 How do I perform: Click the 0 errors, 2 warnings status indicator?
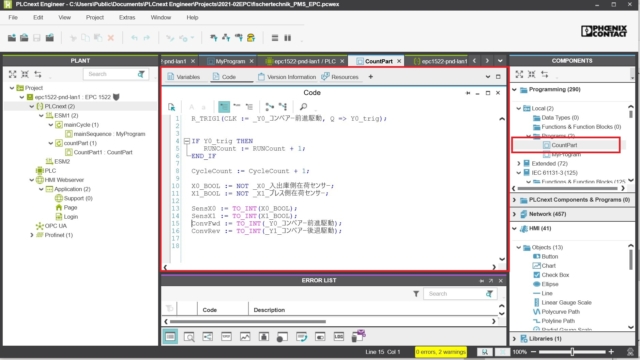pos(440,352)
